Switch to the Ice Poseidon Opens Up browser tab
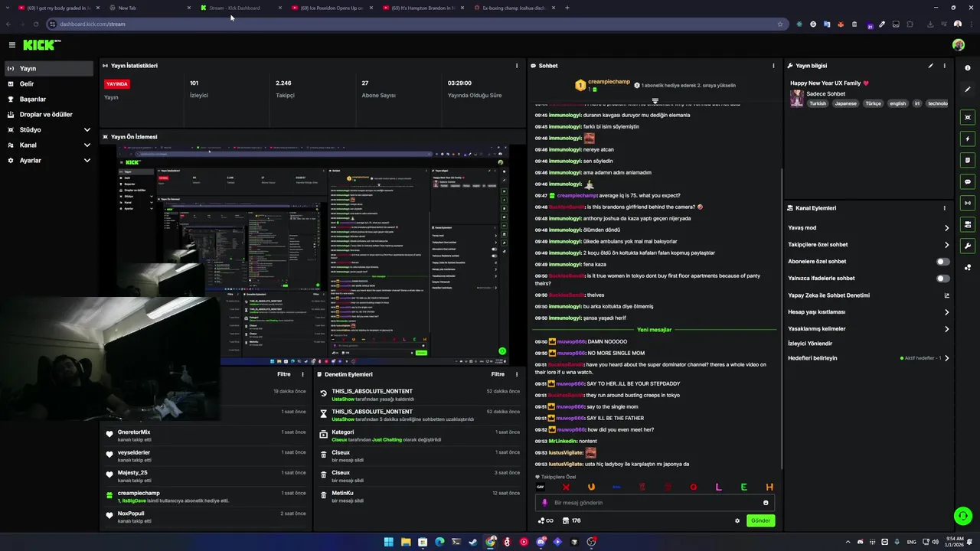 point(331,8)
